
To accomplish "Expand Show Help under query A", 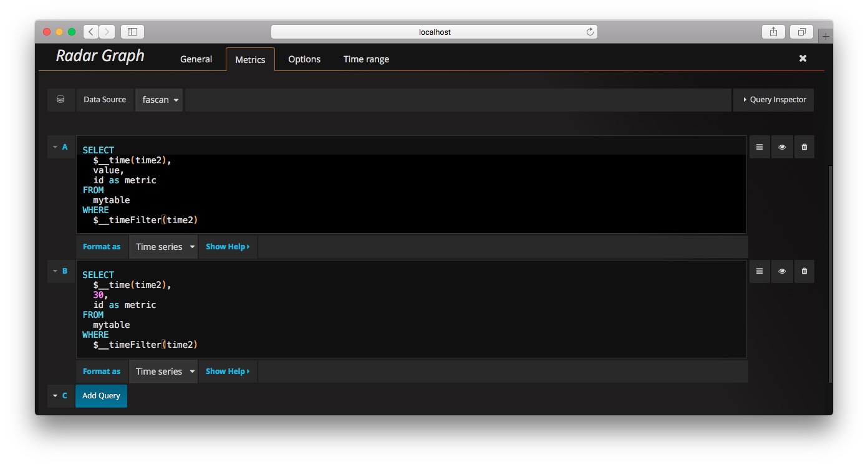I will (228, 247).
